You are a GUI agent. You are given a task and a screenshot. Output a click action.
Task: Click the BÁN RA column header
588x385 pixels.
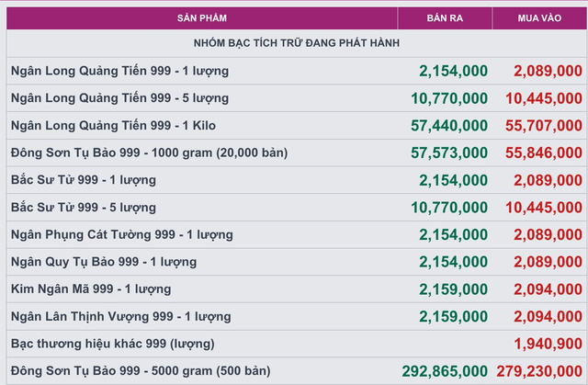(445, 18)
